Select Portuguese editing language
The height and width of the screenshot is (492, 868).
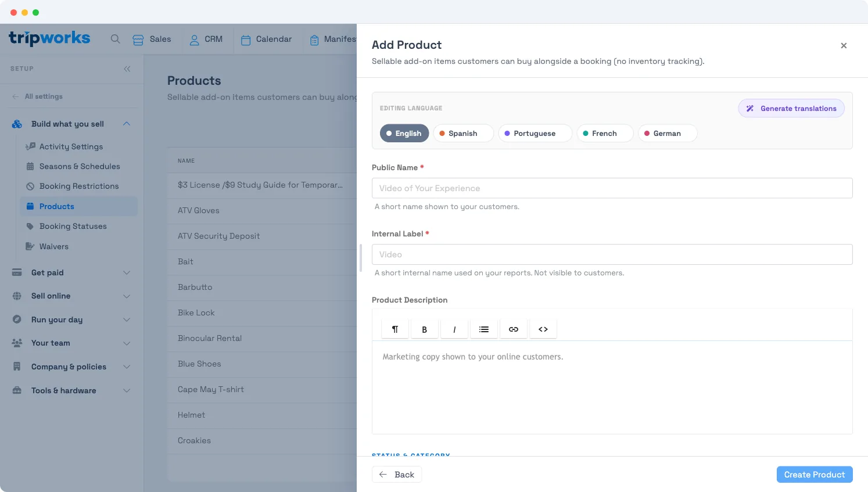click(535, 133)
